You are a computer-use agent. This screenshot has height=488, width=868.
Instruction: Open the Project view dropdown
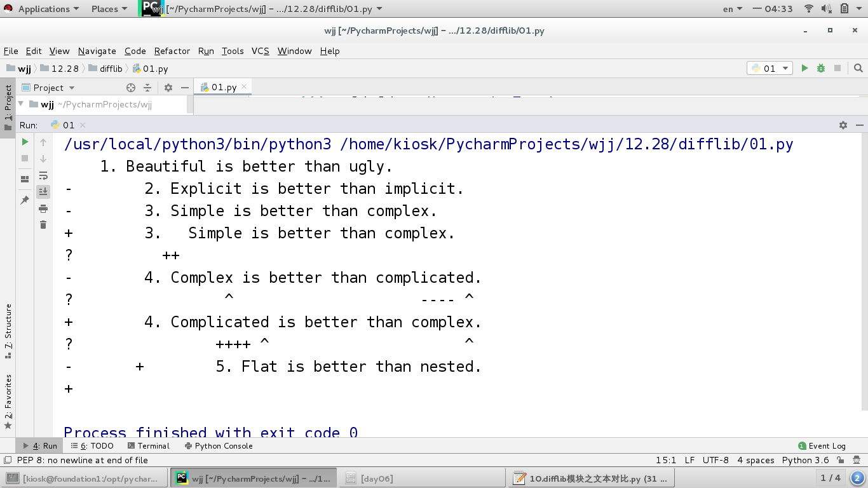coord(48,88)
